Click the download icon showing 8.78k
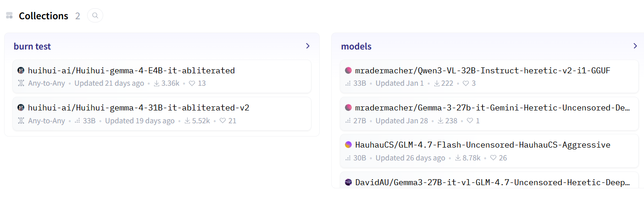The height and width of the screenshot is (198, 644). click(458, 158)
